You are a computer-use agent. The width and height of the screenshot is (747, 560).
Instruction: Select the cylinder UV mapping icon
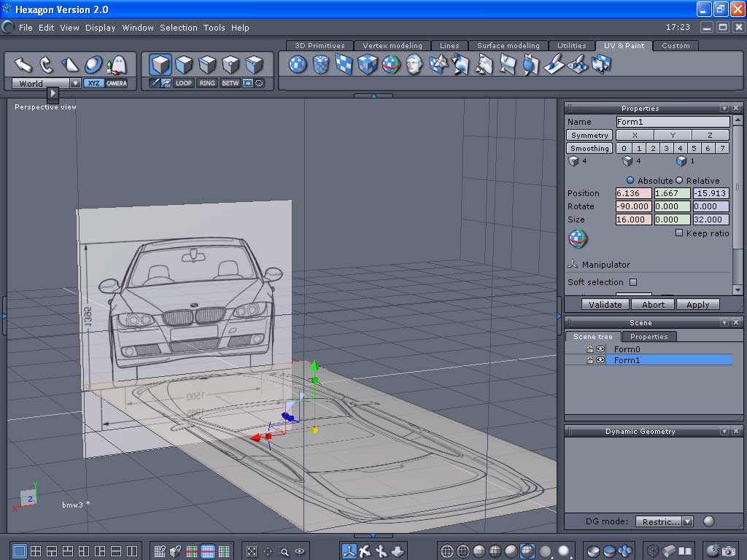pos(321,65)
